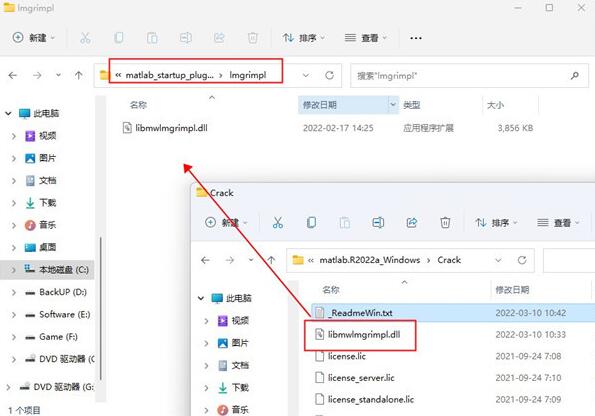Click matlab.R2022a_Windows breadcrumb in Crack window
The image size is (595, 416).
click(370, 260)
